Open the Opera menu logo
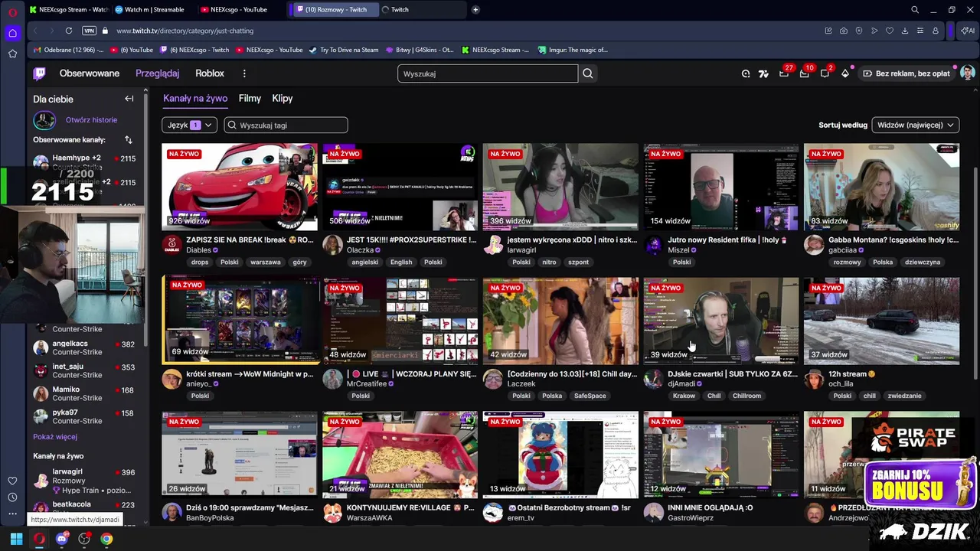The height and width of the screenshot is (551, 980). click(12, 11)
